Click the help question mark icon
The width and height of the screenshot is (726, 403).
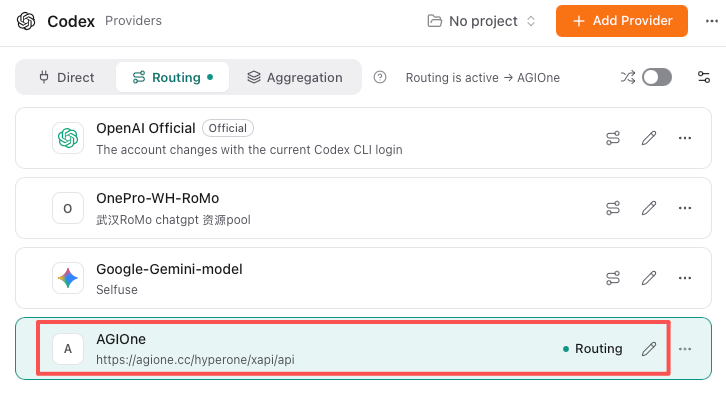[380, 77]
